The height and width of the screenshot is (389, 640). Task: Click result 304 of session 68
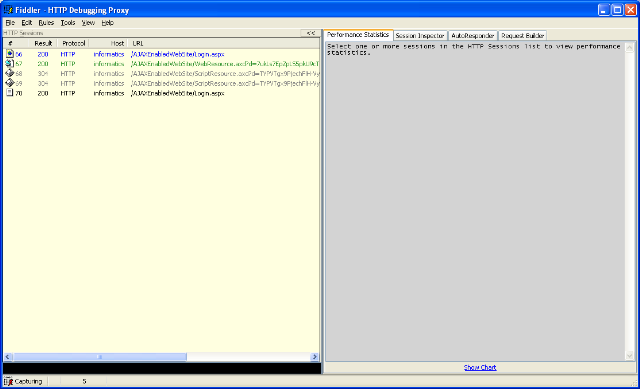coord(43,74)
